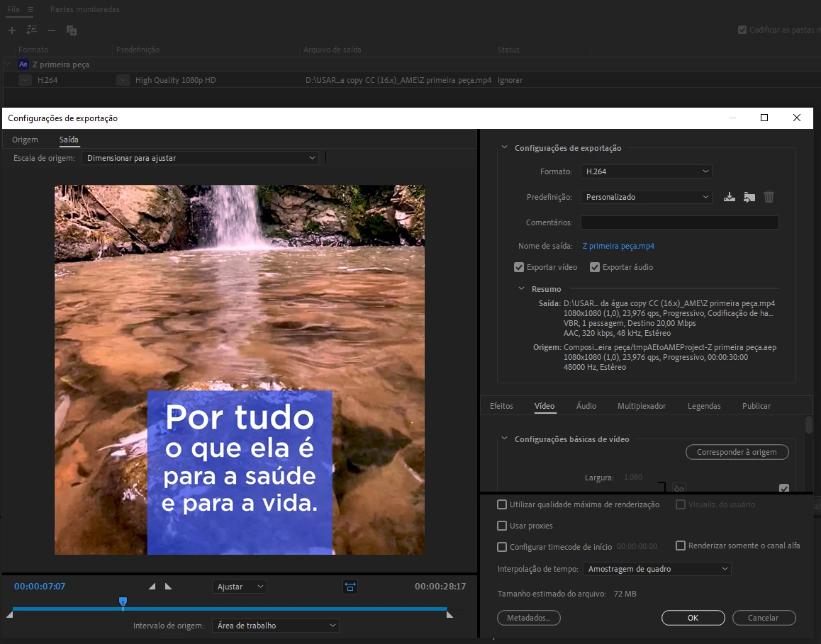Toggle aspect ratio correction icon under preview
Image resolution: width=821 pixels, height=644 pixels.
350,587
